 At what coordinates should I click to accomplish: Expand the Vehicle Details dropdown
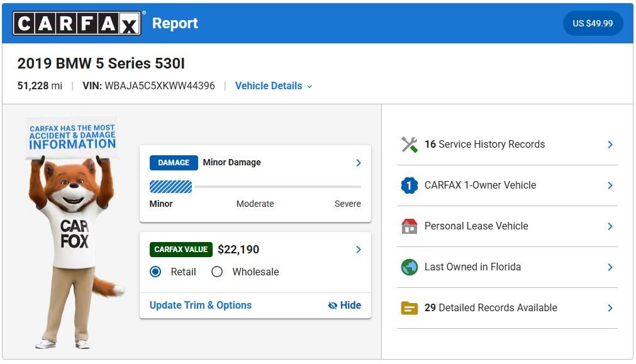tap(274, 86)
